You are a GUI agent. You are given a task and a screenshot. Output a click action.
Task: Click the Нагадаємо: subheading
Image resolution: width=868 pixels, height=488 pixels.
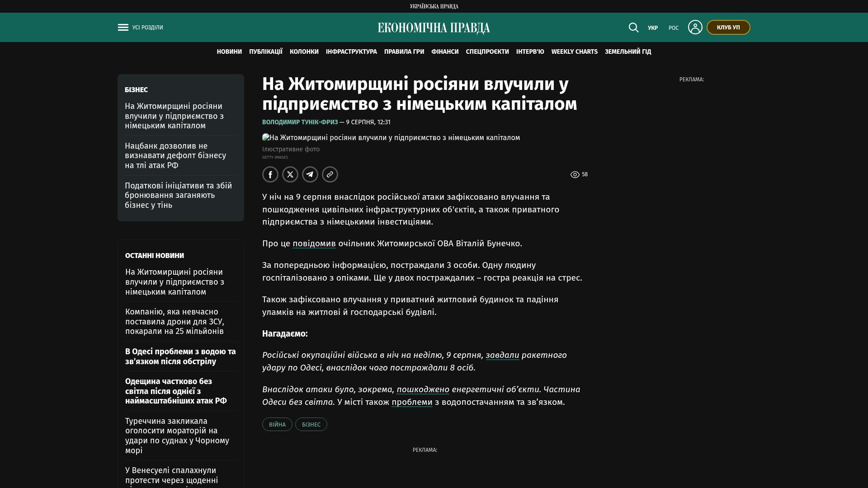tap(285, 334)
